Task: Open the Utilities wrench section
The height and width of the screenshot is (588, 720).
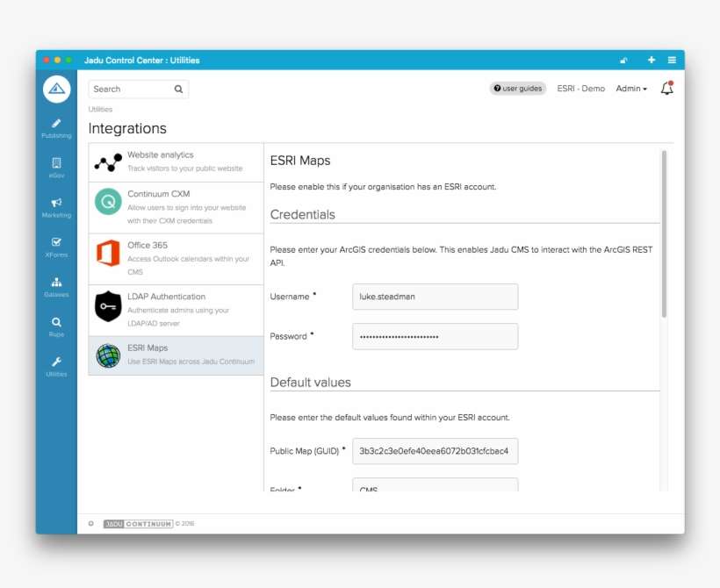Action: click(56, 366)
